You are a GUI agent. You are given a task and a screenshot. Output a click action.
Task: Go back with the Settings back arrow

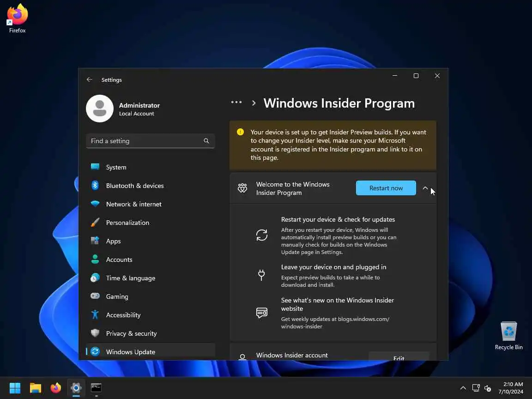coord(89,79)
